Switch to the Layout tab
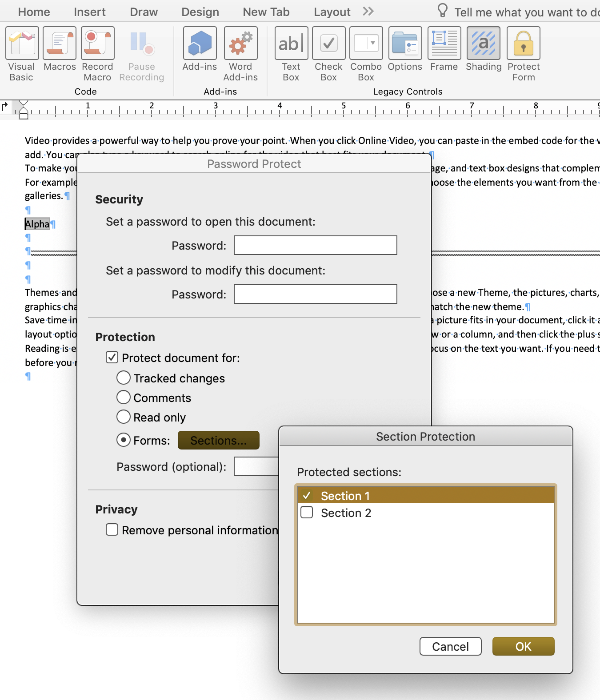 332,12
